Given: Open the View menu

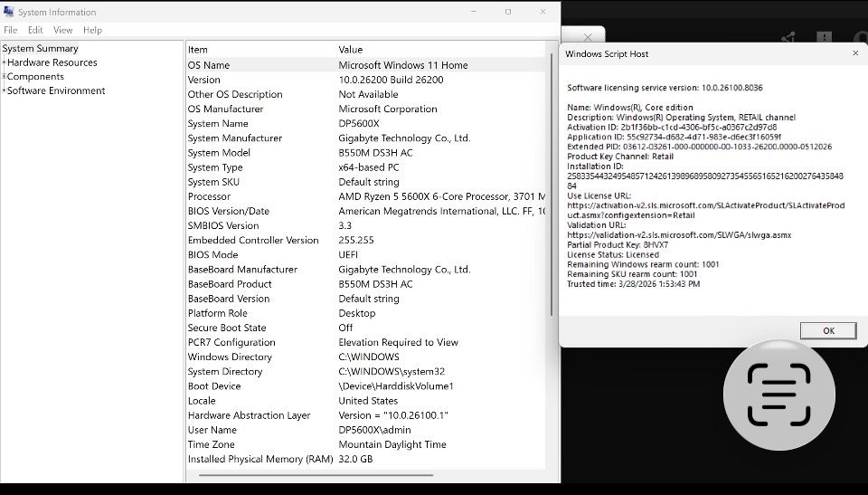Looking at the screenshot, I should (x=63, y=30).
